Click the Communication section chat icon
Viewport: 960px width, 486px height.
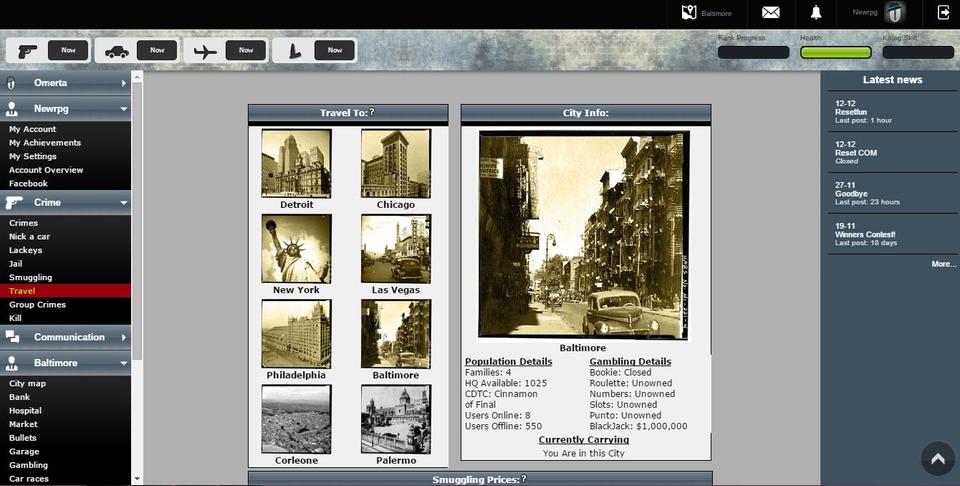click(x=12, y=337)
